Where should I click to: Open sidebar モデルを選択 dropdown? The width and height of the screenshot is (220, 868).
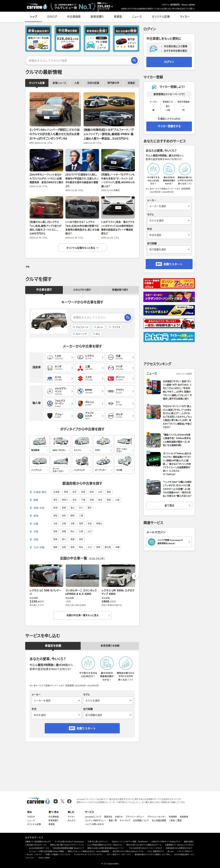[169, 221]
